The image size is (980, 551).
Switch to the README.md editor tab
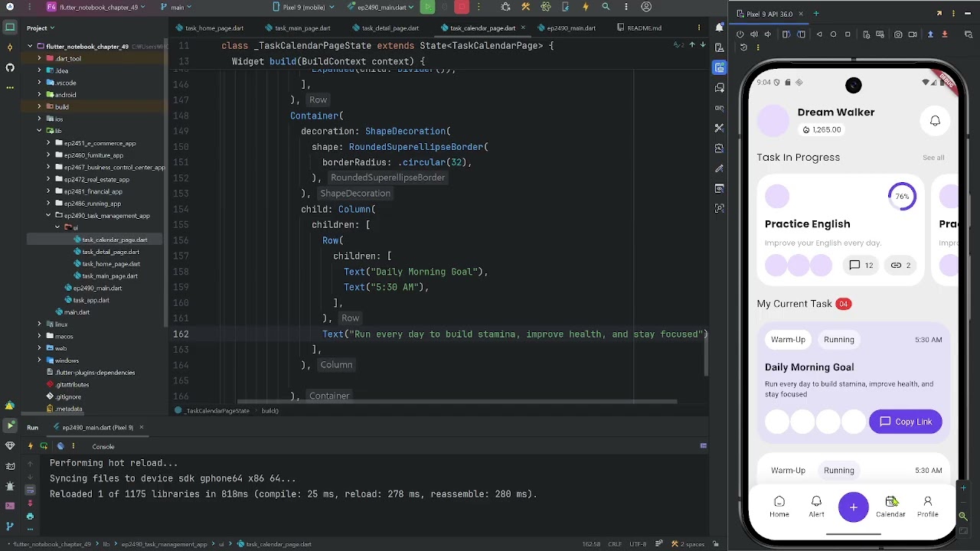[x=639, y=28]
